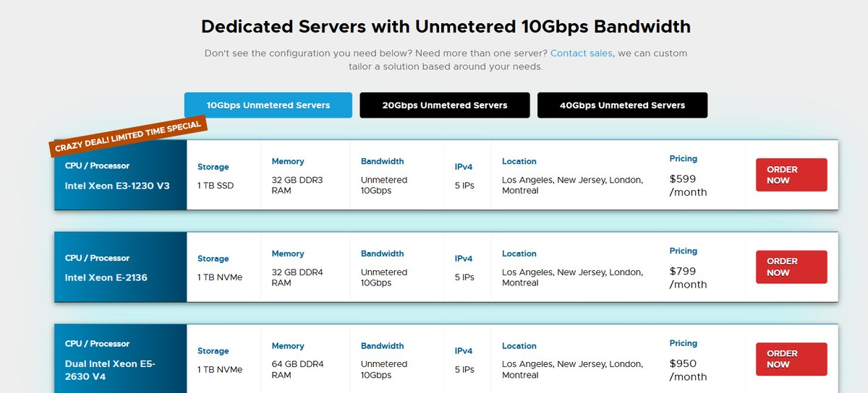Click IPv4 label in Xeon E-2136 row
The height and width of the screenshot is (393, 868).
coord(464,259)
